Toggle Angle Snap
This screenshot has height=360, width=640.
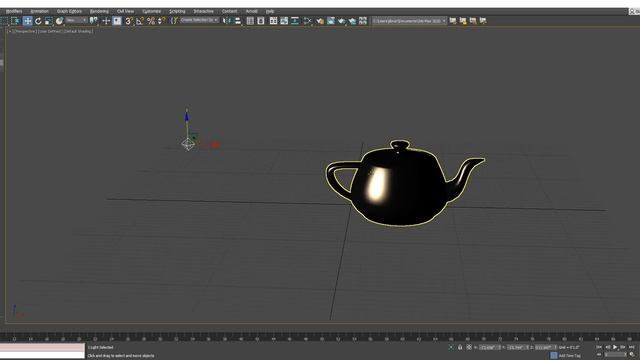tap(140, 21)
